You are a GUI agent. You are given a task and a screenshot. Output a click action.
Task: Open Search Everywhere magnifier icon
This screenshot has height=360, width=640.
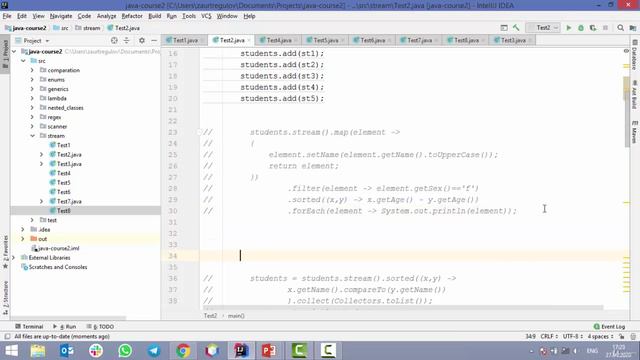pos(620,28)
